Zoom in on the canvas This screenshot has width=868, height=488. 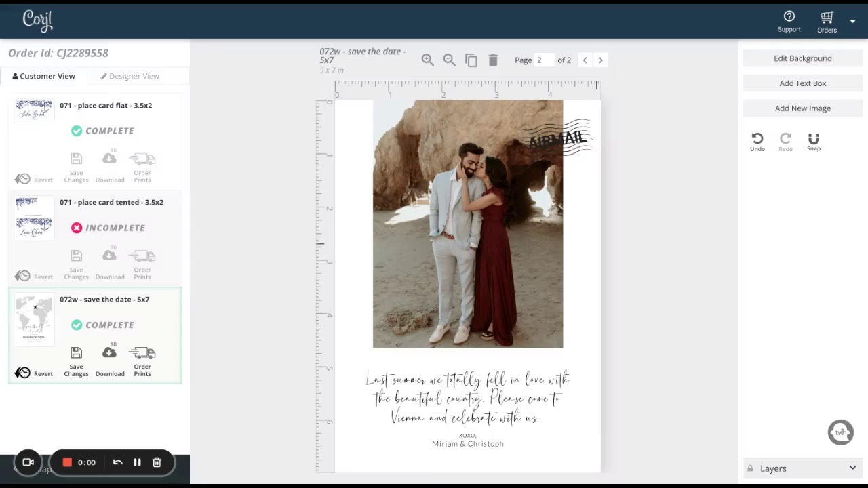click(x=427, y=60)
